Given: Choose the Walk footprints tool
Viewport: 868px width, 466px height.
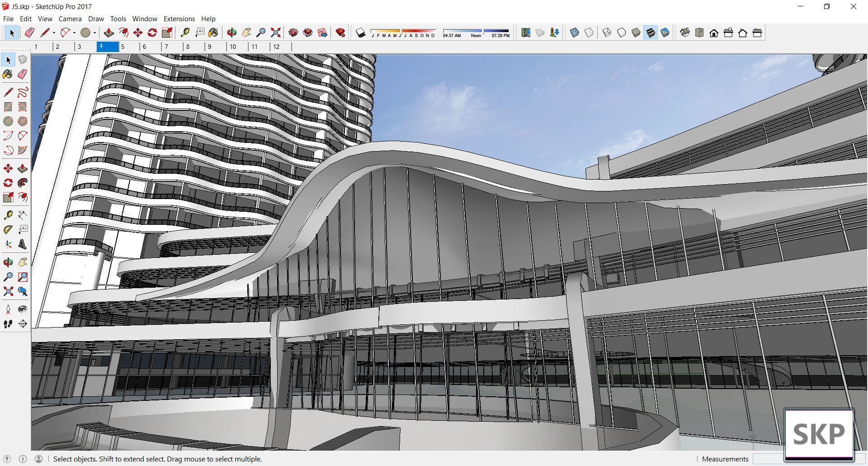Looking at the screenshot, I should (x=8, y=324).
